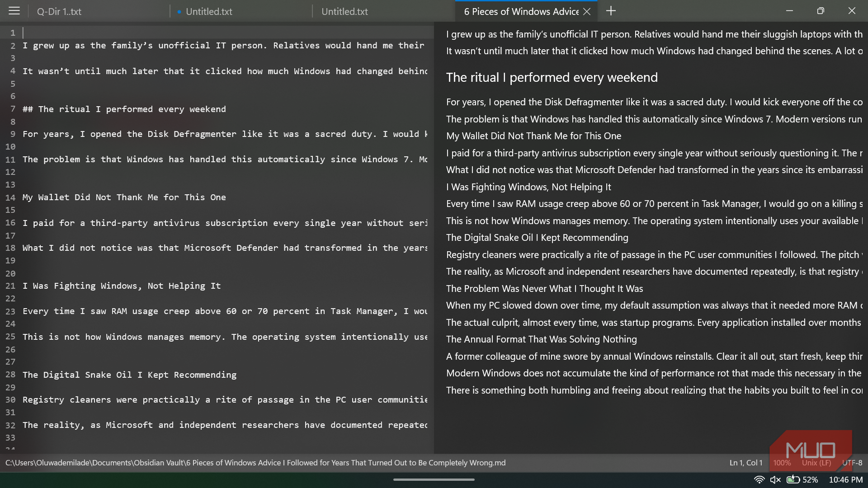Click preview paragraph starting 'The actual culprit, almost every time'
This screenshot has height=488, width=868.
click(654, 323)
